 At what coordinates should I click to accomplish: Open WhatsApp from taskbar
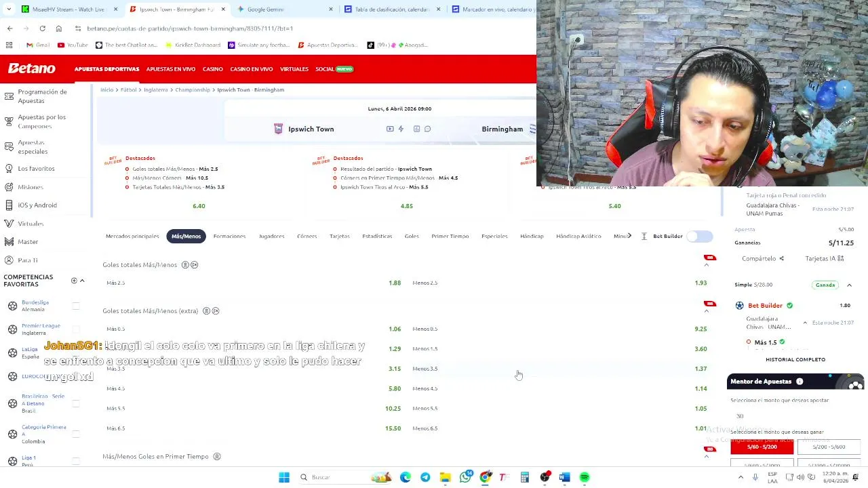point(465,477)
